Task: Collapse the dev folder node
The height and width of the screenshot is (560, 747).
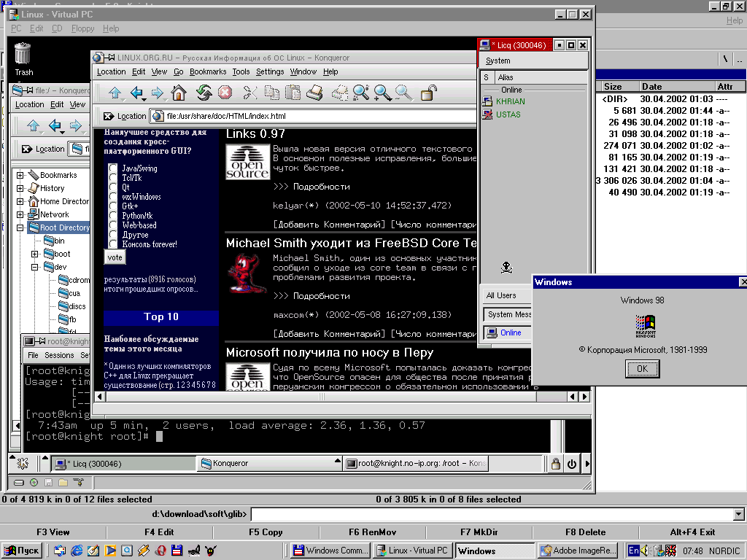Action: [35, 267]
